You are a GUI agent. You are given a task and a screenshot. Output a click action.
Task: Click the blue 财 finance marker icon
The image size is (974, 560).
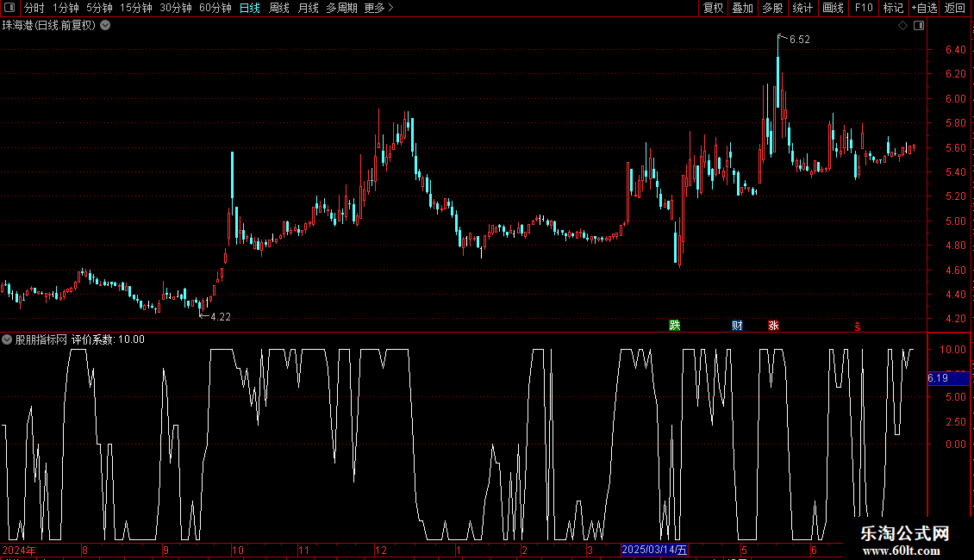737,326
